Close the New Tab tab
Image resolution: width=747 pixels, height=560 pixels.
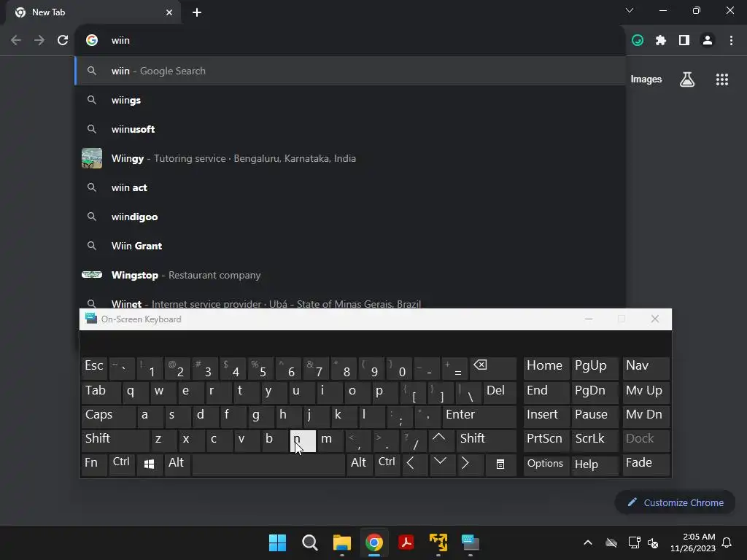point(169,12)
